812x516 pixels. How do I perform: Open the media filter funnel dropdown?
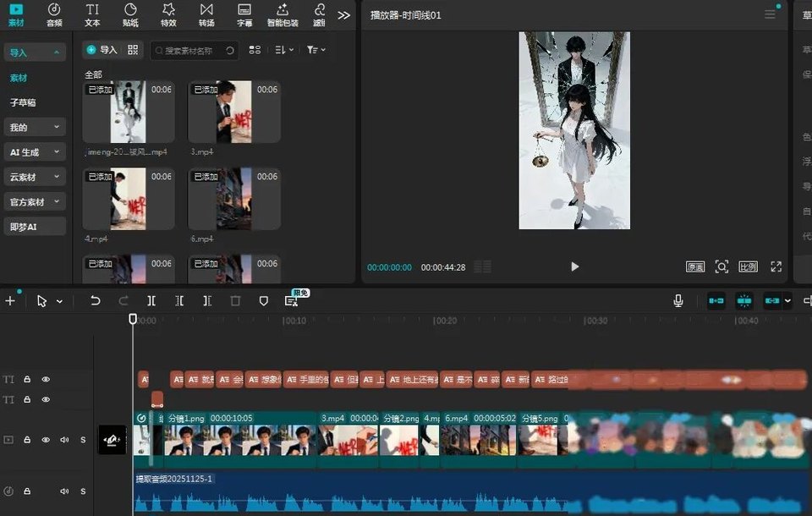[315, 50]
